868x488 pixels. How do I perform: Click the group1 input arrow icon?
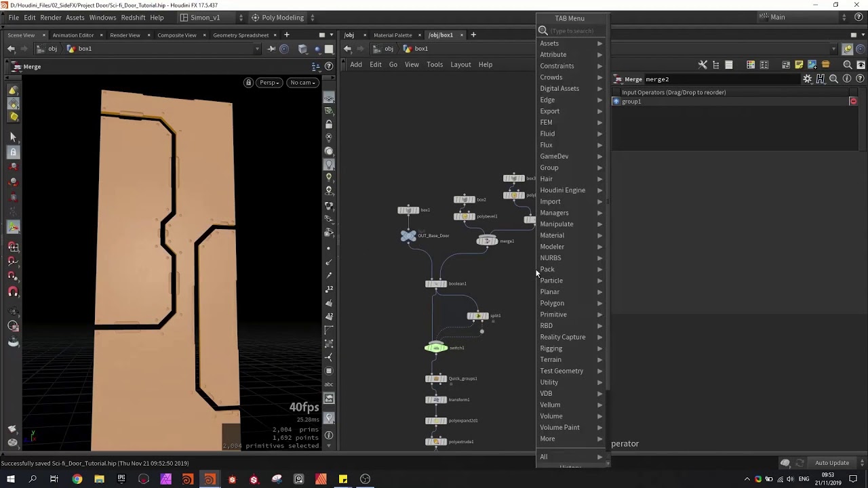(616, 102)
